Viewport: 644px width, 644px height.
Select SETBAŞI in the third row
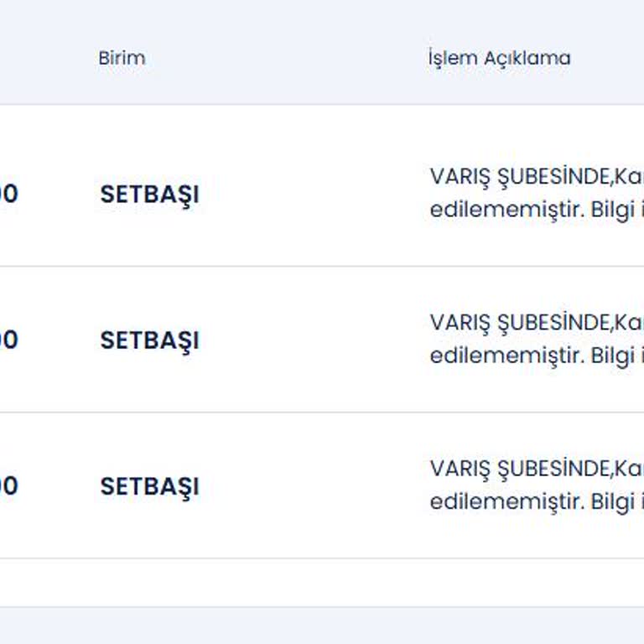149,486
